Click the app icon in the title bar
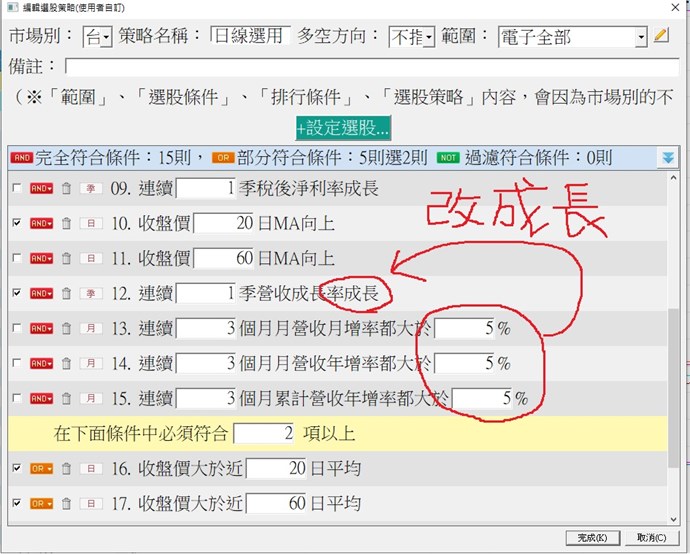Image resolution: width=690 pixels, height=554 pixels. tap(13, 7)
